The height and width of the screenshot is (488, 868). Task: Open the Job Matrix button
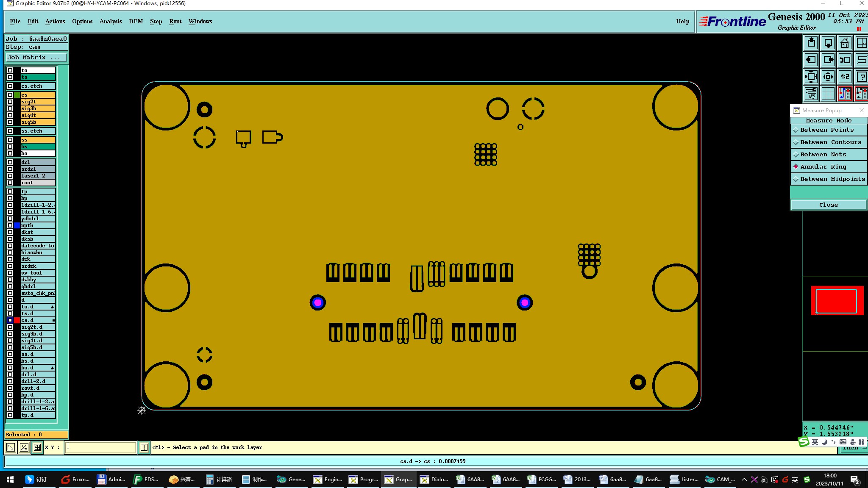[x=36, y=58]
